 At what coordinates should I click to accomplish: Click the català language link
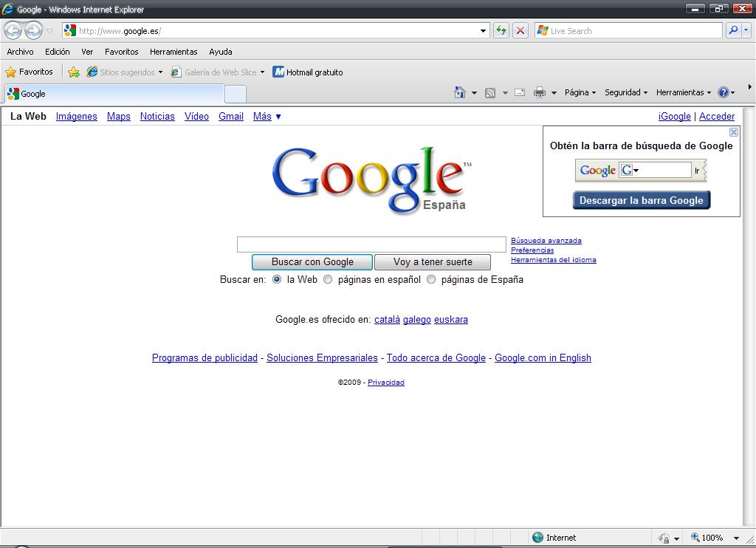[387, 319]
